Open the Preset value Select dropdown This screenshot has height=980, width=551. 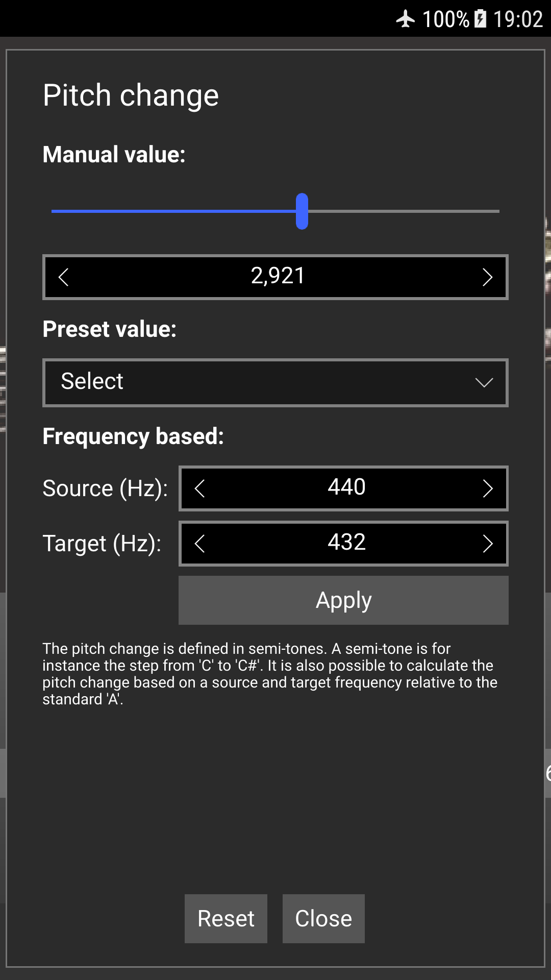[275, 382]
